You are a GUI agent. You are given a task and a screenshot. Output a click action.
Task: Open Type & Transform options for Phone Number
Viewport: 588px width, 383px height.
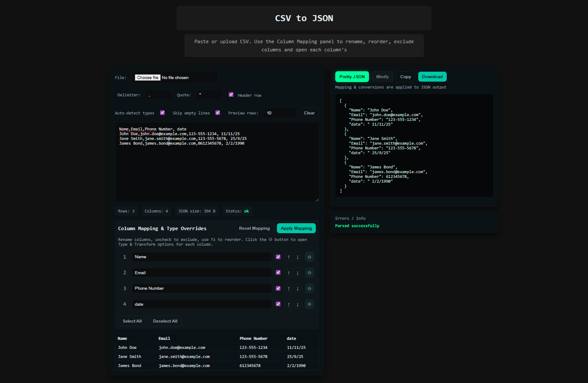pyautogui.click(x=309, y=288)
